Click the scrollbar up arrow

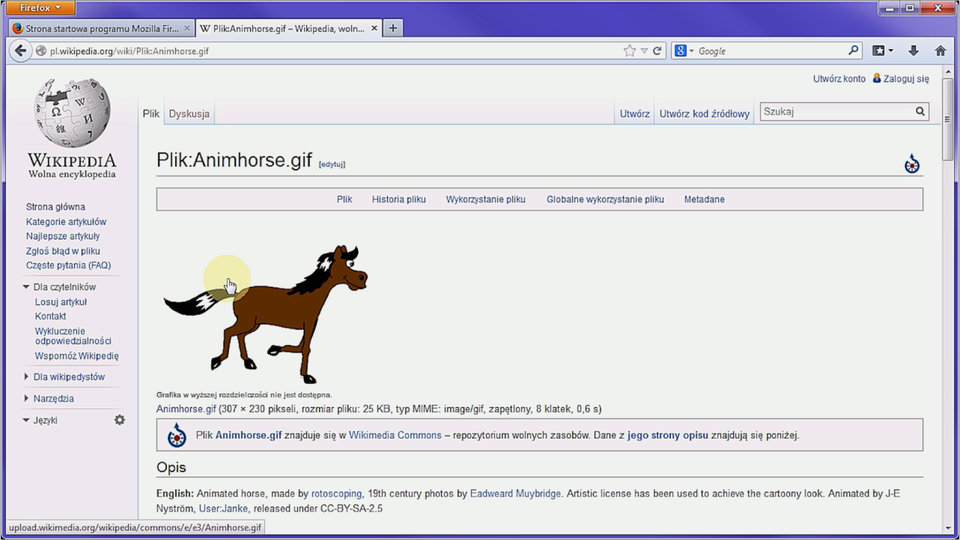948,72
